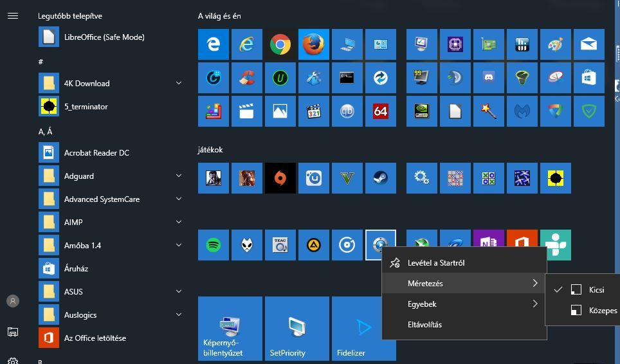Viewport: 620px width, 364px height.
Task: Open the AIDA64 tile
Action: click(381, 111)
